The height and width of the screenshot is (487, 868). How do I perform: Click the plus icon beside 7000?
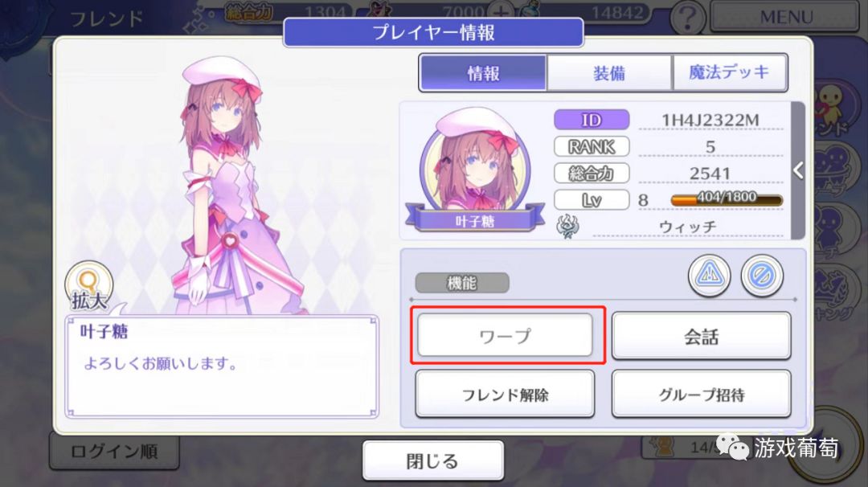pyautogui.click(x=500, y=14)
